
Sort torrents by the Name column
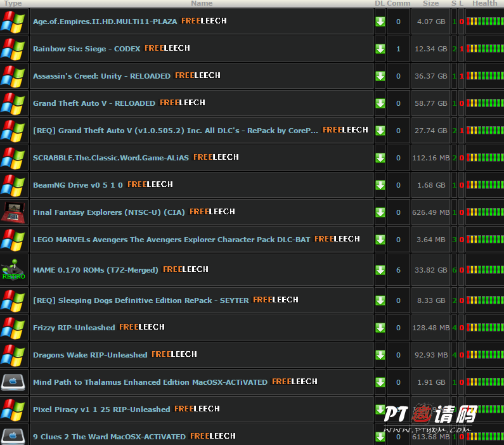coord(202,3)
